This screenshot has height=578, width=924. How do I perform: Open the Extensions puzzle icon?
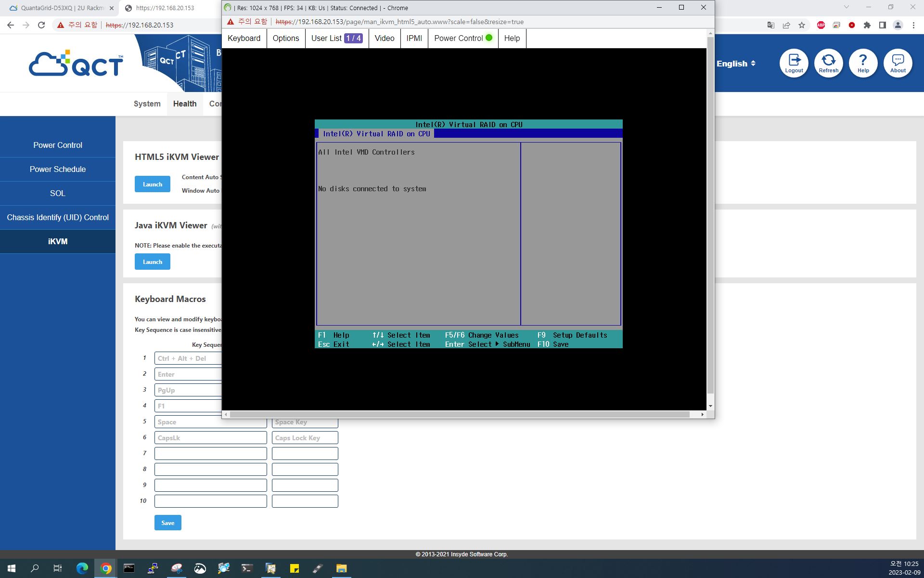(867, 25)
